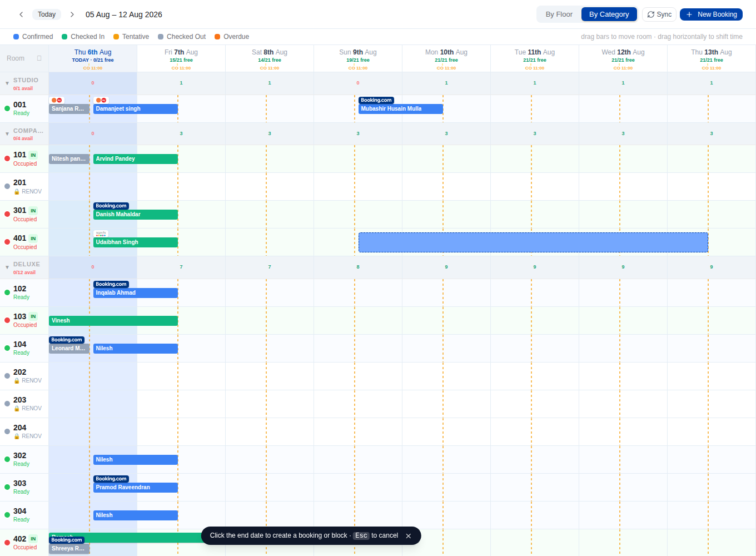Open Udaibhan Singh booking bar
Image resolution: width=756 pixels, height=556 pixels.
click(136, 242)
